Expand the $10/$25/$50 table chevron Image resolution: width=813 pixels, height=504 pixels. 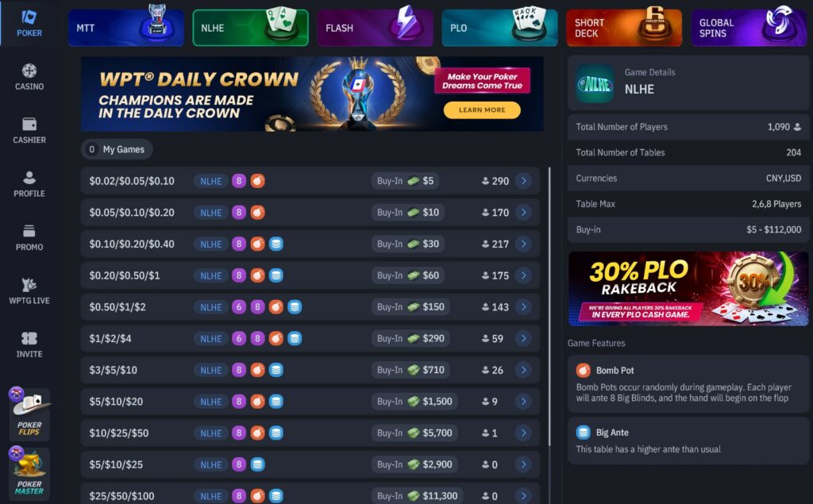click(x=523, y=433)
